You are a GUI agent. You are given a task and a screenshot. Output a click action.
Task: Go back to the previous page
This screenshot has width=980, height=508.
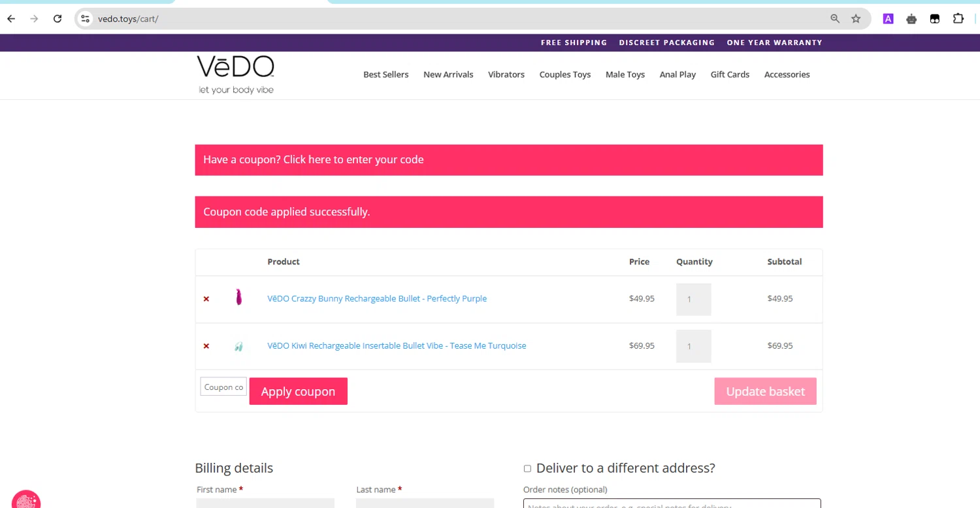(x=11, y=19)
